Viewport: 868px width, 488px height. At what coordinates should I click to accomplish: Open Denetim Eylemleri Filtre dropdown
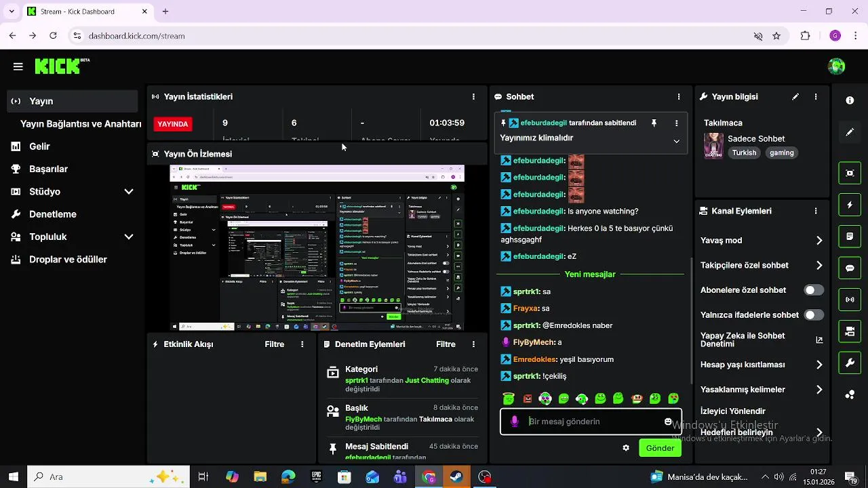[446, 344]
